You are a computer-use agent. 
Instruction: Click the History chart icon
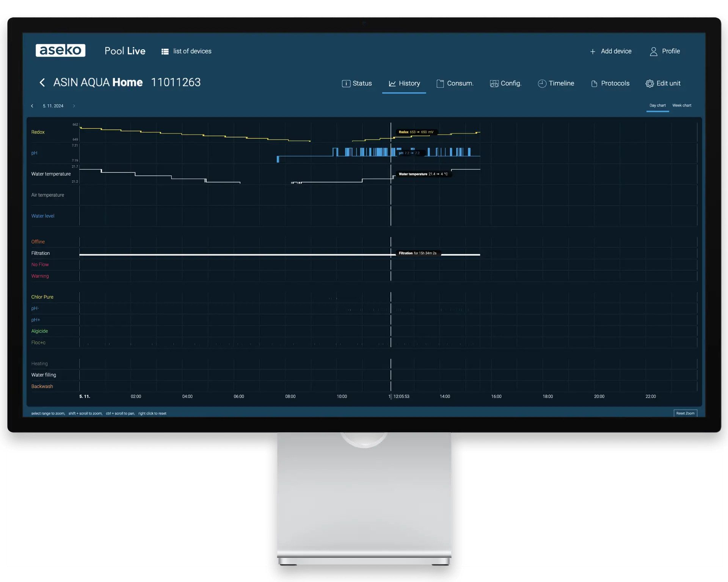(x=392, y=84)
